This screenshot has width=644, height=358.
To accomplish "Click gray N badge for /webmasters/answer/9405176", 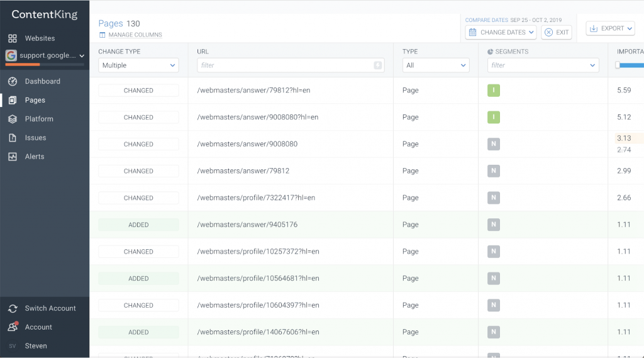I will click(x=494, y=225).
